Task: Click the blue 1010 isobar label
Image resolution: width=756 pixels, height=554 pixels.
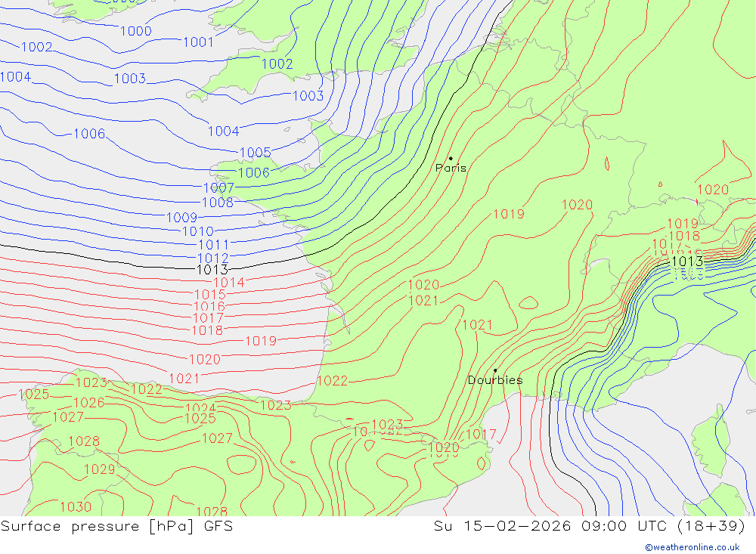Action: [x=197, y=231]
